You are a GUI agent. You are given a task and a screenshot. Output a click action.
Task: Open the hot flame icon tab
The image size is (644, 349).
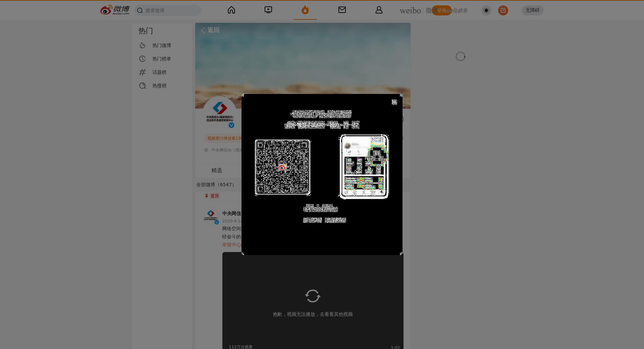[x=305, y=10]
